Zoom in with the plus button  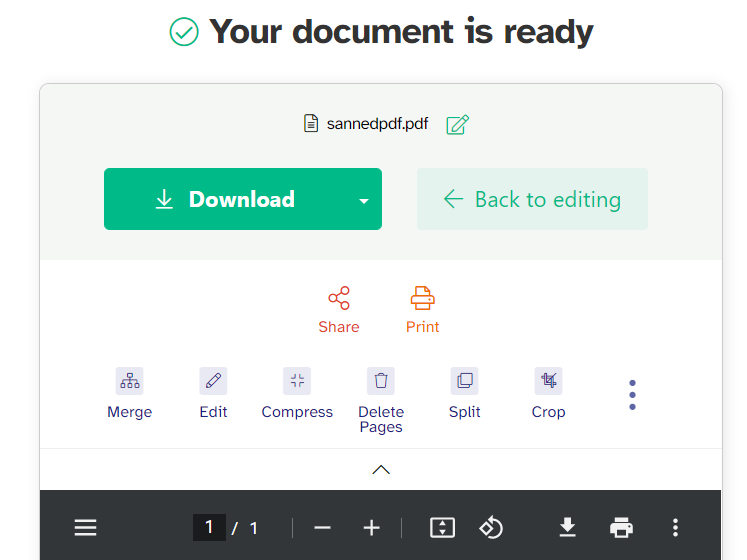(371, 527)
